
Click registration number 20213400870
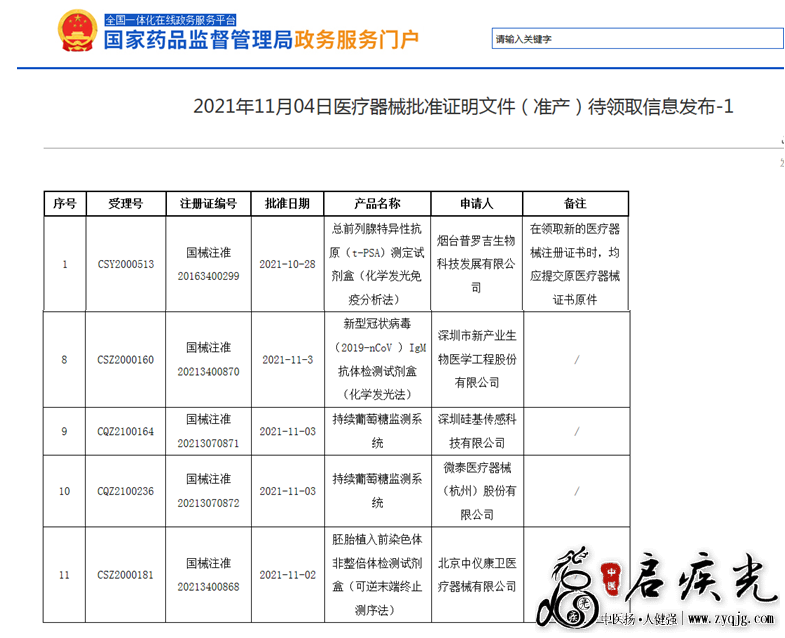click(208, 372)
